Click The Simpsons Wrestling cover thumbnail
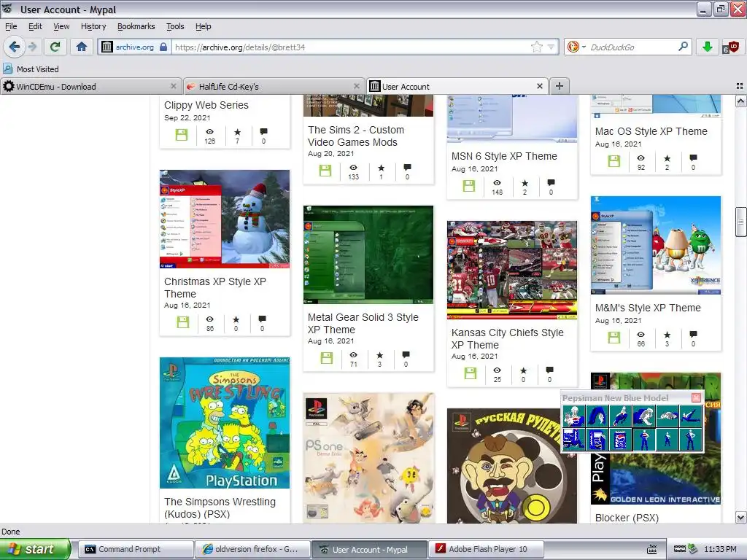The image size is (747, 560). (x=225, y=423)
